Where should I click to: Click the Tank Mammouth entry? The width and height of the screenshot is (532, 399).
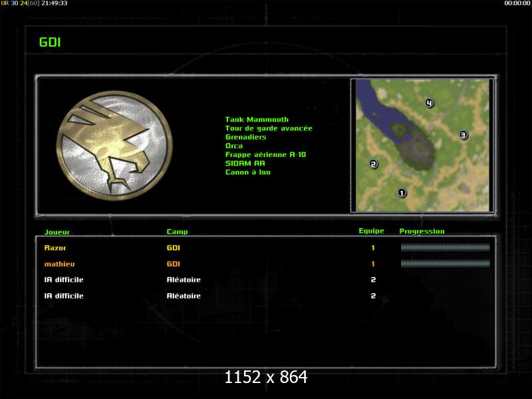[257, 120]
